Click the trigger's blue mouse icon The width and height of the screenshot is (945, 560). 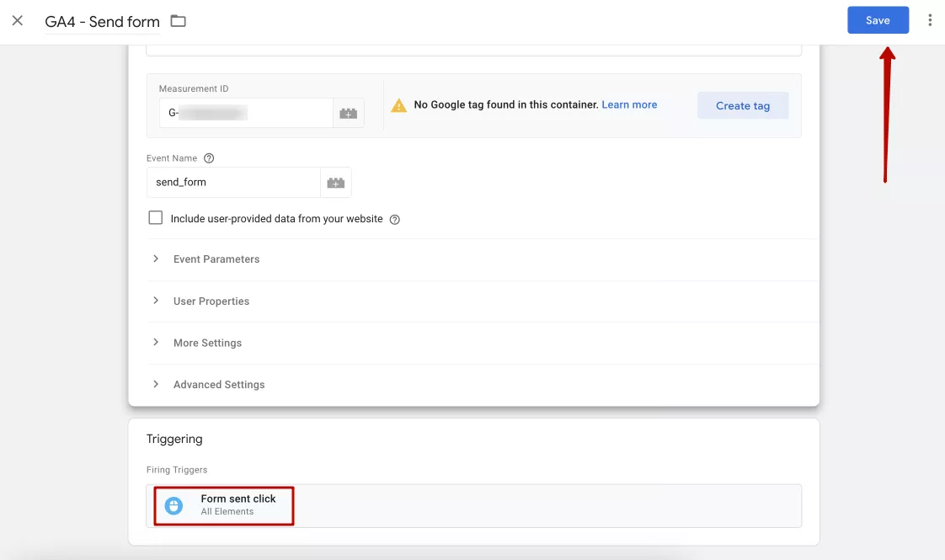tap(174, 506)
